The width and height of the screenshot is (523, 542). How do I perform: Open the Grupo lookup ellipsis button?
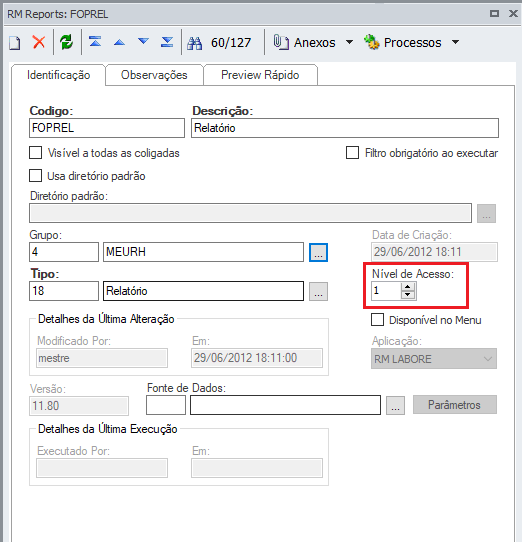(318, 252)
